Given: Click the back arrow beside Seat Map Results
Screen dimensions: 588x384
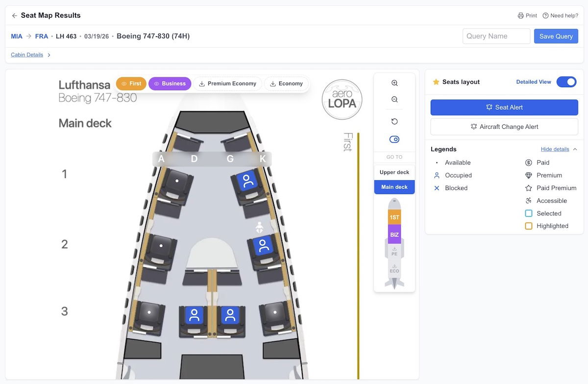Looking at the screenshot, I should (14, 16).
